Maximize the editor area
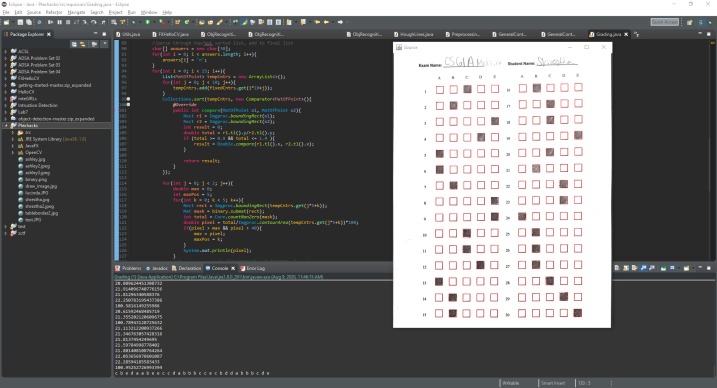Screen dimensions: 717x388 coord(709,34)
